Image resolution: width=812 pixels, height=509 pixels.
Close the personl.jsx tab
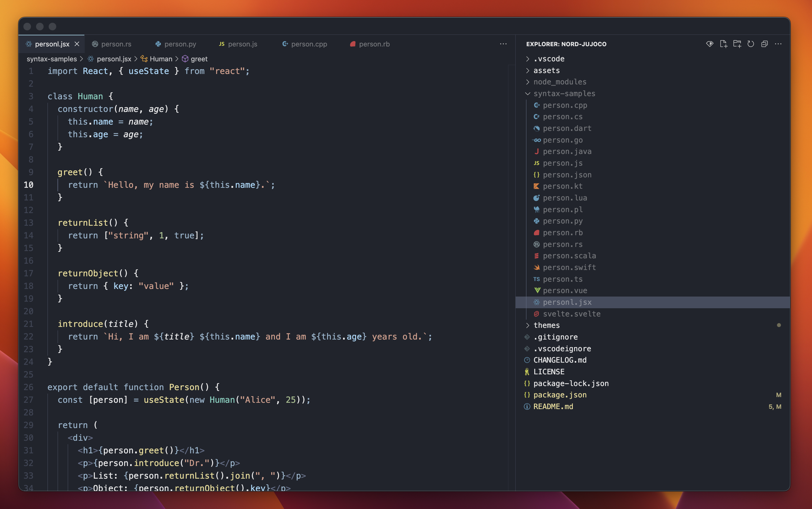click(77, 44)
